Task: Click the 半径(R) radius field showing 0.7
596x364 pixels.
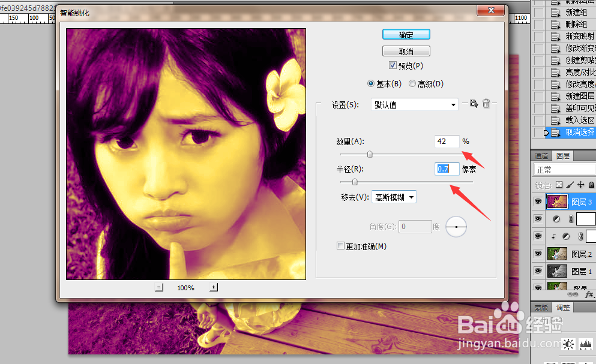Action: (447, 169)
